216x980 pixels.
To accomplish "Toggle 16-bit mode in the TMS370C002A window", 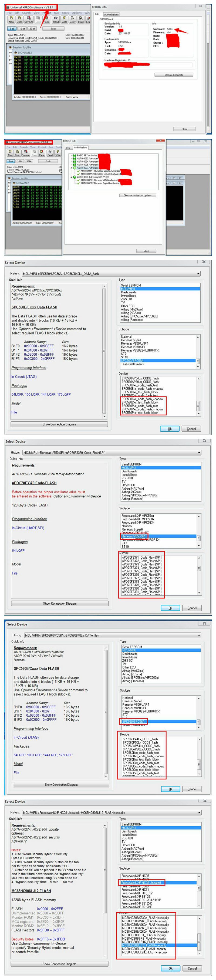I will point(20,161).
